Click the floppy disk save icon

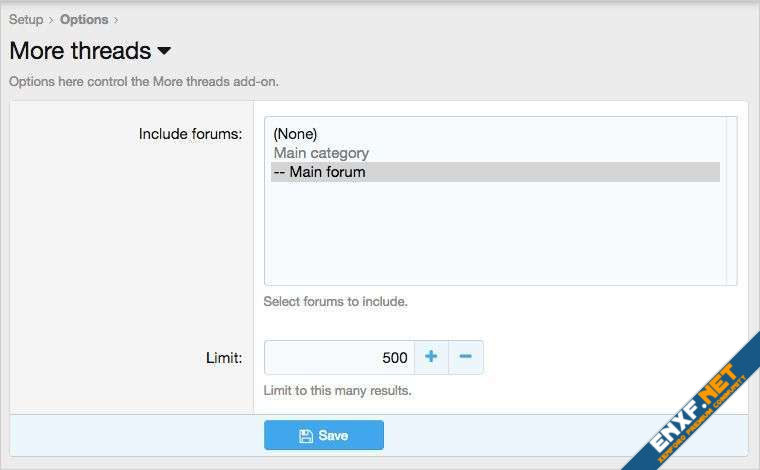tap(306, 436)
